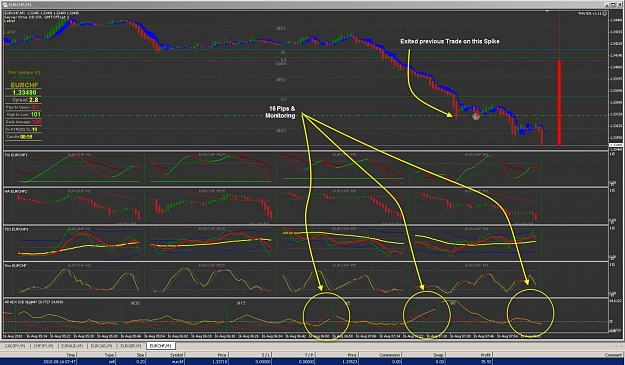The image size is (625, 365).
Task: Click the large red candle at chart's right edge
Action: [559, 103]
